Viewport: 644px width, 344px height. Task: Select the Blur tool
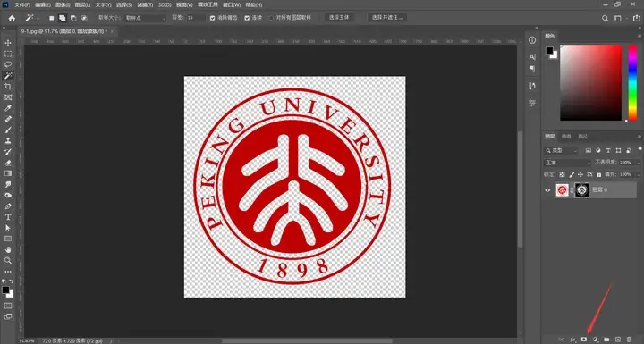(8, 184)
